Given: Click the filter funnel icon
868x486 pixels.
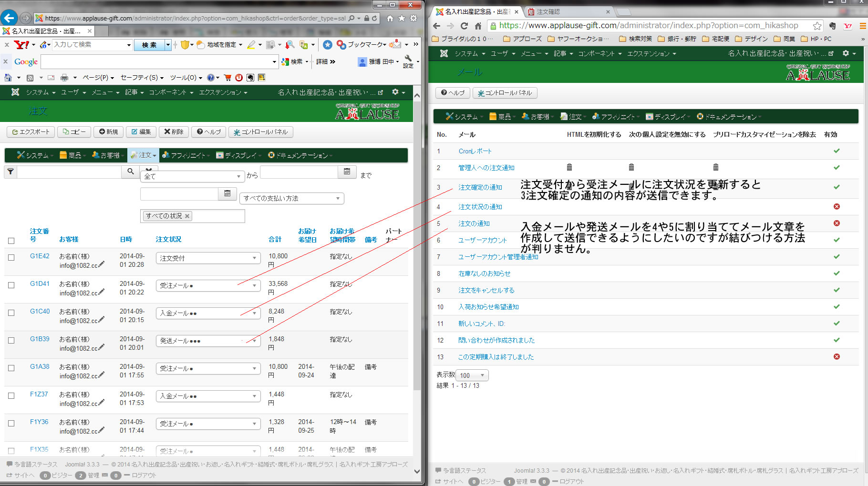Looking at the screenshot, I should coord(10,172).
